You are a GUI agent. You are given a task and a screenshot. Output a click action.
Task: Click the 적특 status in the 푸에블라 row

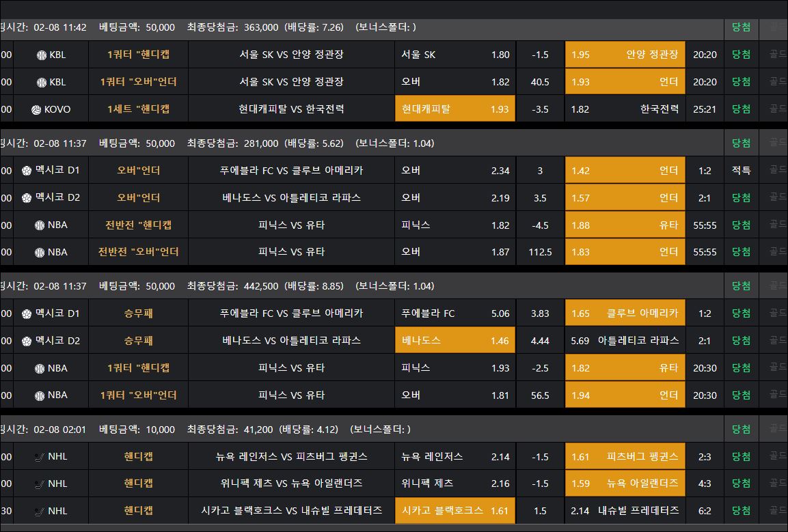[741, 171]
